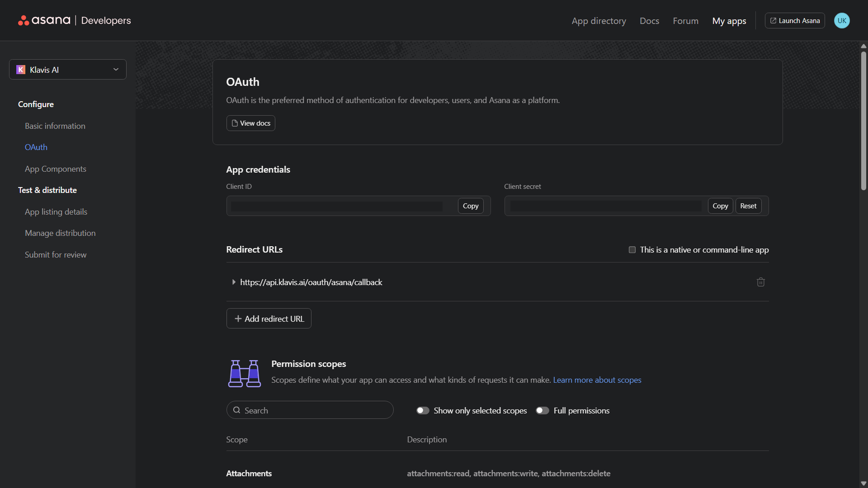Click the attachments:read scopes description
The width and height of the screenshot is (868, 488).
tap(509, 474)
